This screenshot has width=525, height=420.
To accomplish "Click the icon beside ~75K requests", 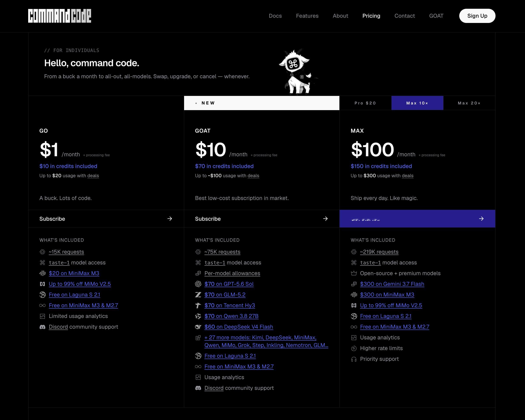I will [x=198, y=252].
